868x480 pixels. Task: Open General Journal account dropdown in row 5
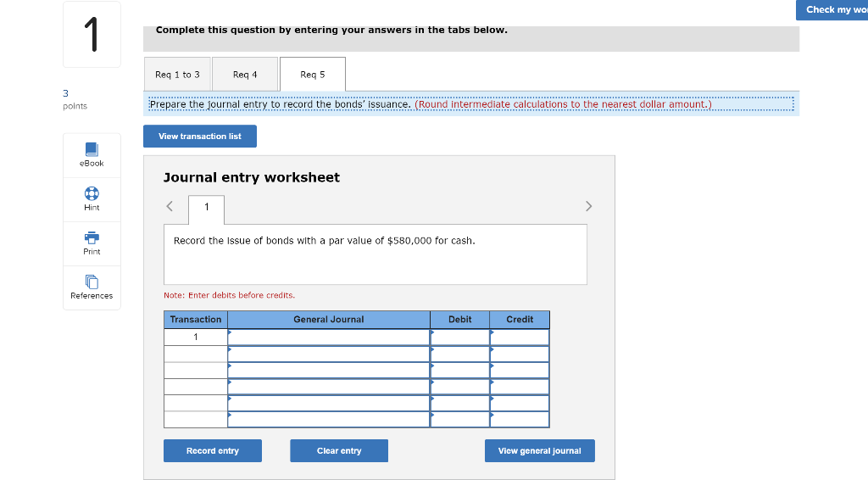tap(329, 403)
